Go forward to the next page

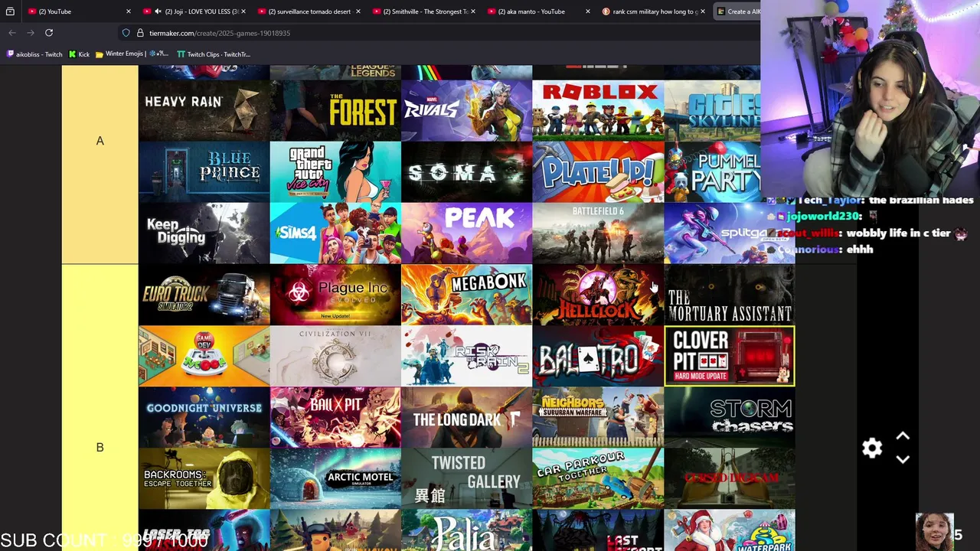coord(31,33)
